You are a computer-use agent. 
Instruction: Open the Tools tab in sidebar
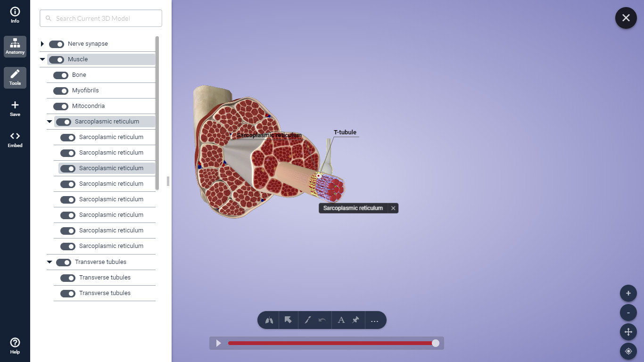tap(15, 77)
